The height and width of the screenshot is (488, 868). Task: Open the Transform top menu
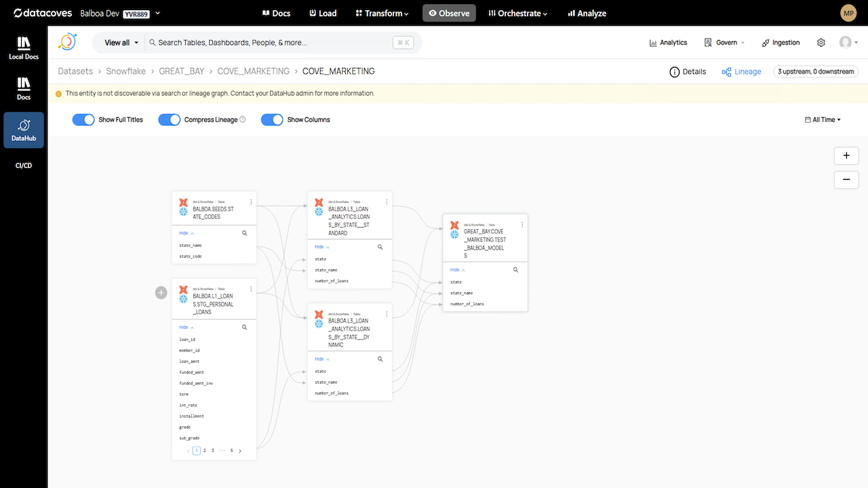tap(382, 13)
